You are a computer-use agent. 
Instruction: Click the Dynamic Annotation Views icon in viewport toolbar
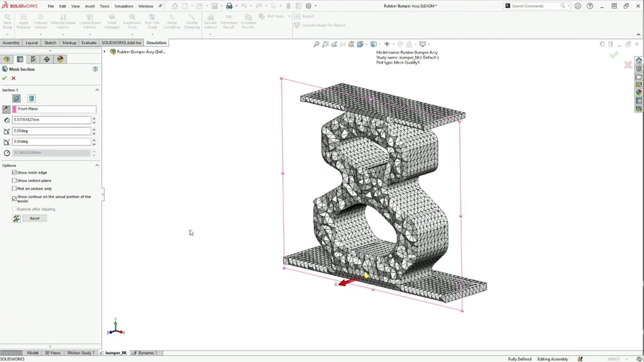pos(351,44)
